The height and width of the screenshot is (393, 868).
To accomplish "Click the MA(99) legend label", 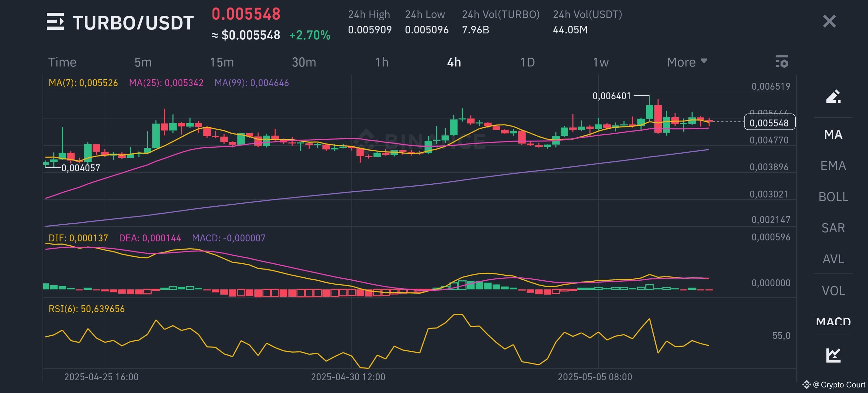I will 252,83.
